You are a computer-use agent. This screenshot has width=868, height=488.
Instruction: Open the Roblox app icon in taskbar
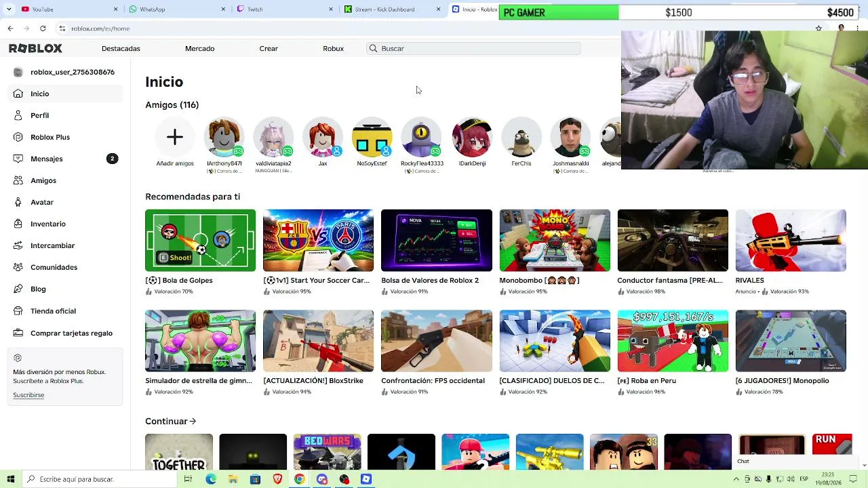click(366, 479)
